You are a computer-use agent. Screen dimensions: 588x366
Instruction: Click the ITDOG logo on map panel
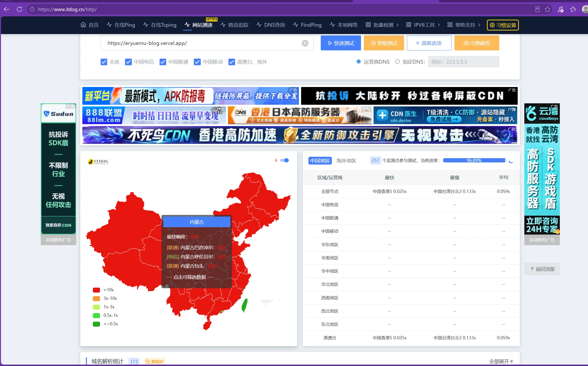click(98, 161)
